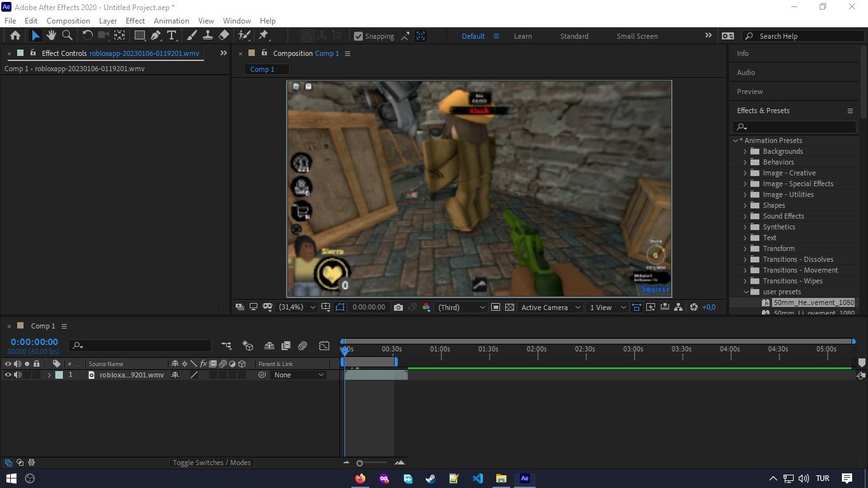Select the Horizontal Type tool
868x488 pixels.
[x=172, y=36]
